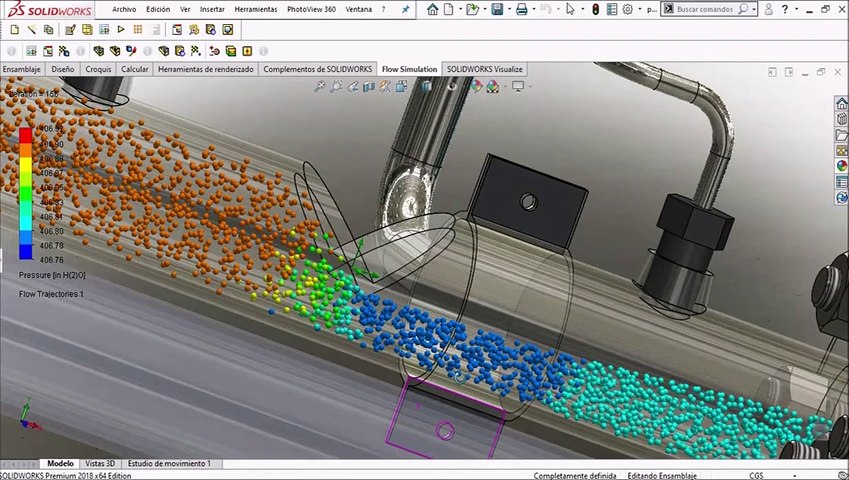Switch to the SOLIDWORKS Visualize tab

point(485,69)
